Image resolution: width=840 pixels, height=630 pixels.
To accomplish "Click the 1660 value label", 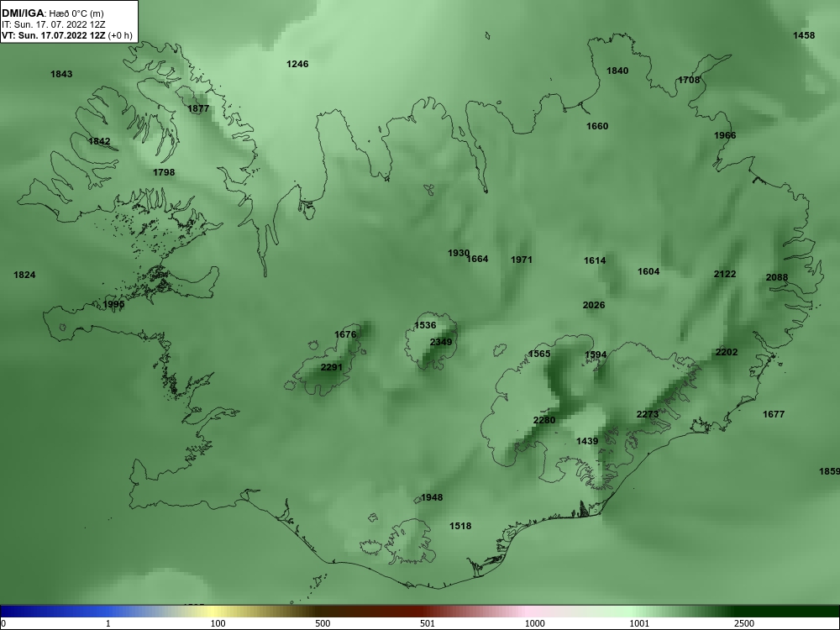I will [597, 126].
